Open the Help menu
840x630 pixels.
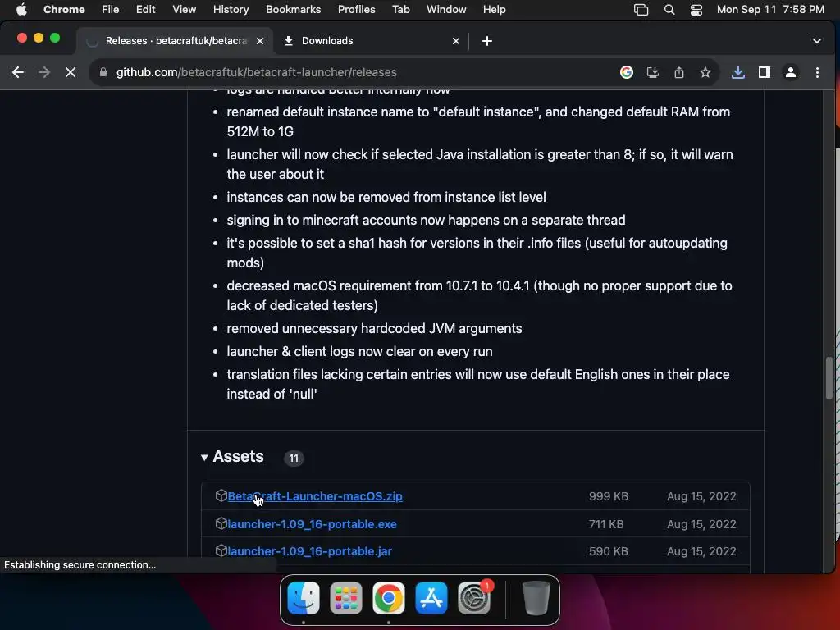coord(494,10)
